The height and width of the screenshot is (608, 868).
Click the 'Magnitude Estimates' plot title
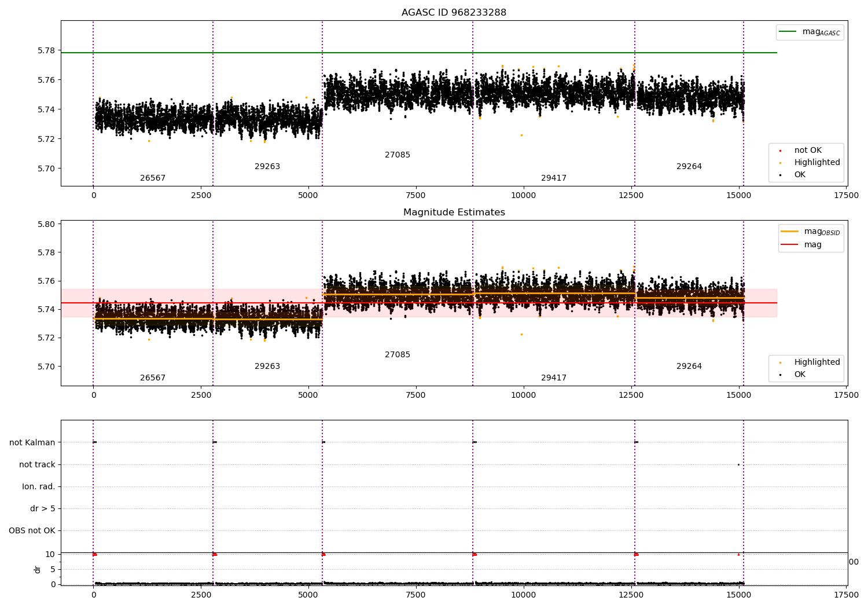tap(454, 213)
